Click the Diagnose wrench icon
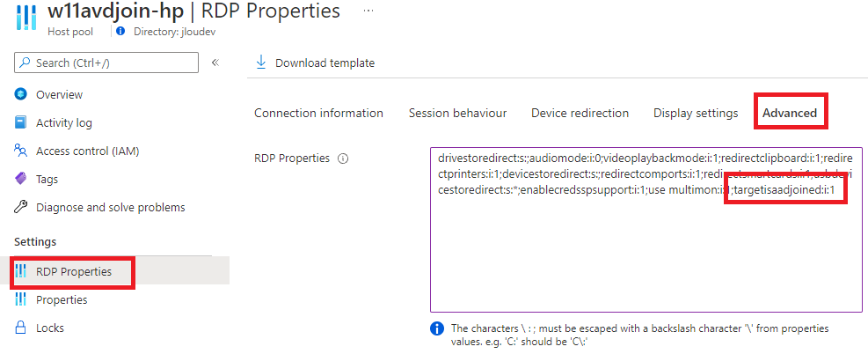This screenshot has width=868, height=354. (20, 207)
